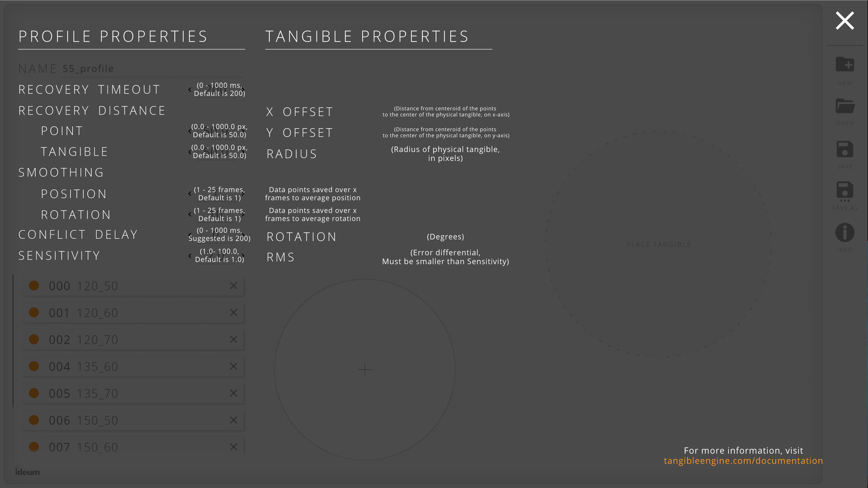Close the profile properties panel
This screenshot has height=488, width=868.
click(x=845, y=20)
